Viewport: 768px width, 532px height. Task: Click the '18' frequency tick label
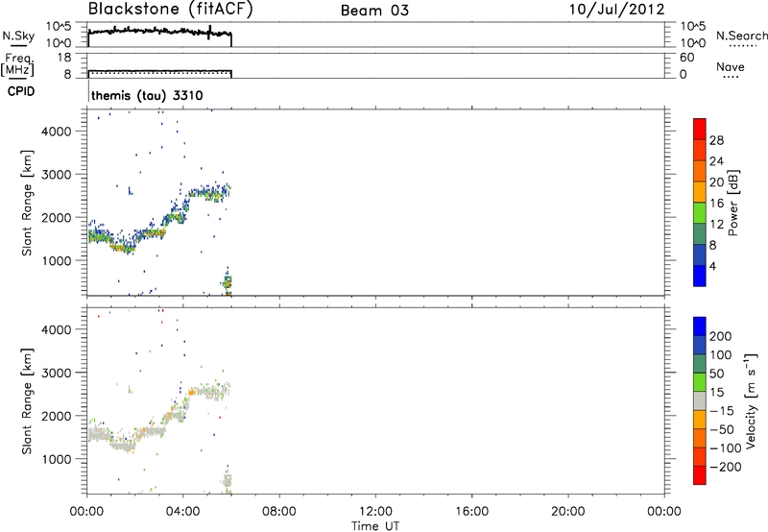63,58
